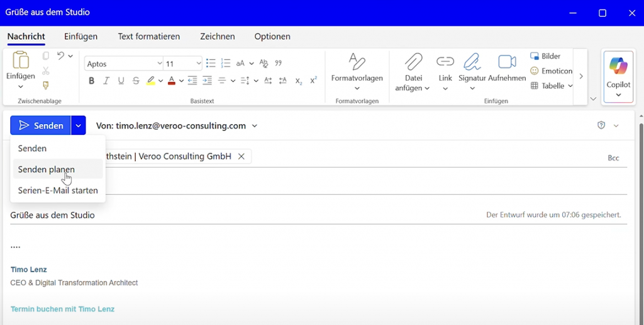Expand the Einfügen paste options arrow
Viewport: 644px width, 325px height.
click(21, 86)
